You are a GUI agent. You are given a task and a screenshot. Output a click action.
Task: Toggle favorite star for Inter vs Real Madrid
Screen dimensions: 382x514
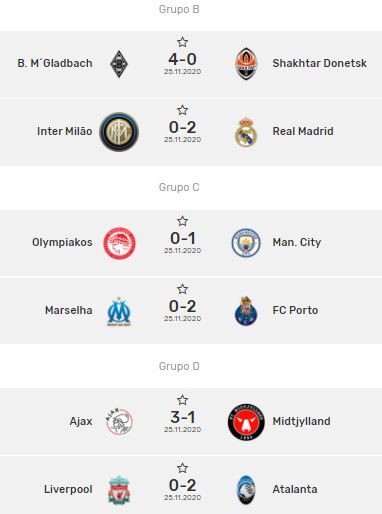[x=182, y=110]
